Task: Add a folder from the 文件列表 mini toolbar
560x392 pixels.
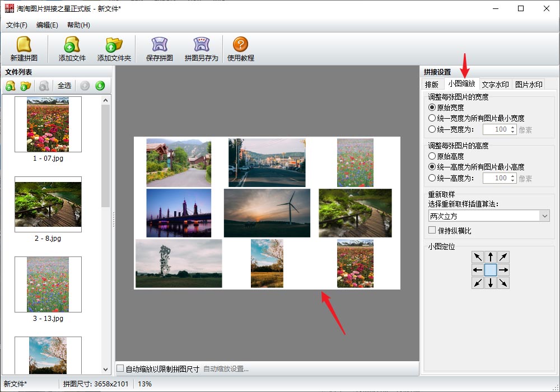Action: (26, 86)
